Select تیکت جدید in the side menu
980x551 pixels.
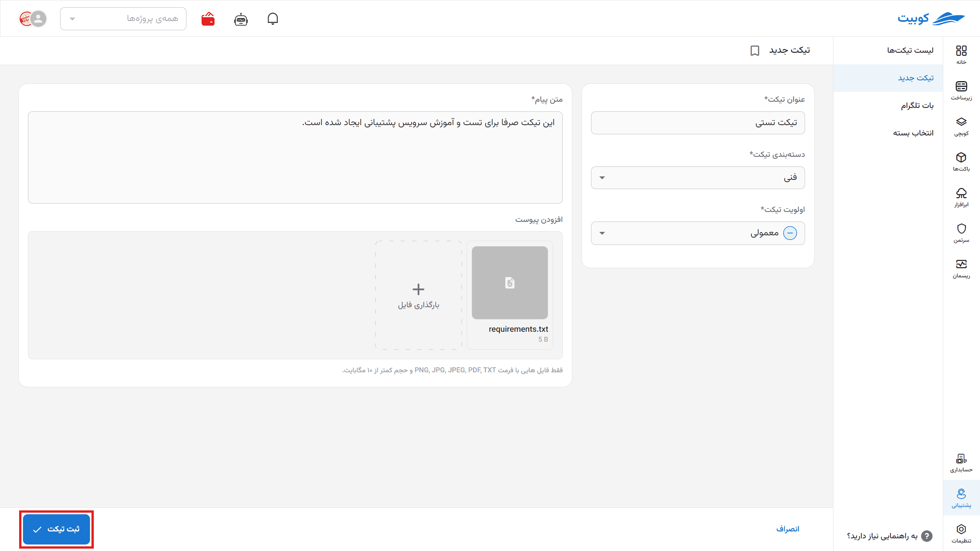click(888, 78)
